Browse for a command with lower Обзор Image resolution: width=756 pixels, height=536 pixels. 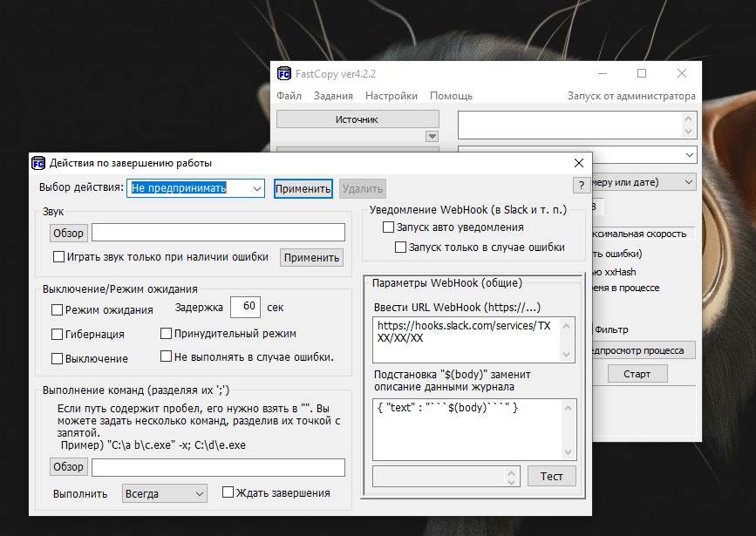click(69, 466)
